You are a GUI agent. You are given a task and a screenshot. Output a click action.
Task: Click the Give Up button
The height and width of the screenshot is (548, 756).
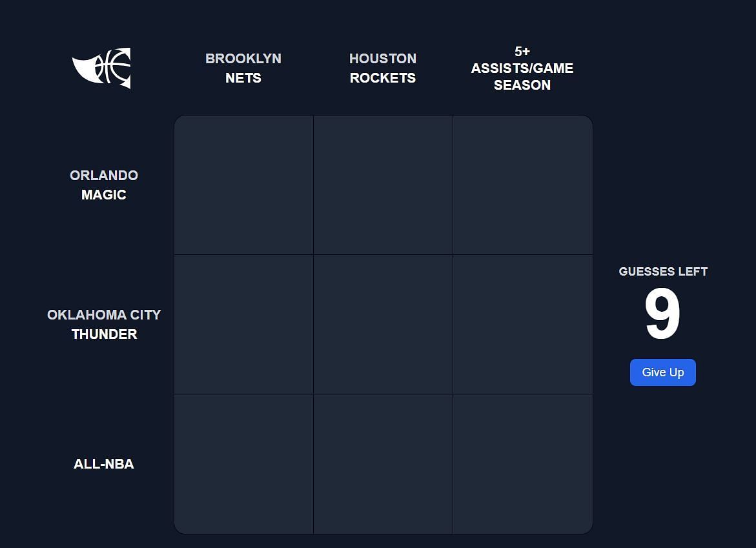point(662,372)
